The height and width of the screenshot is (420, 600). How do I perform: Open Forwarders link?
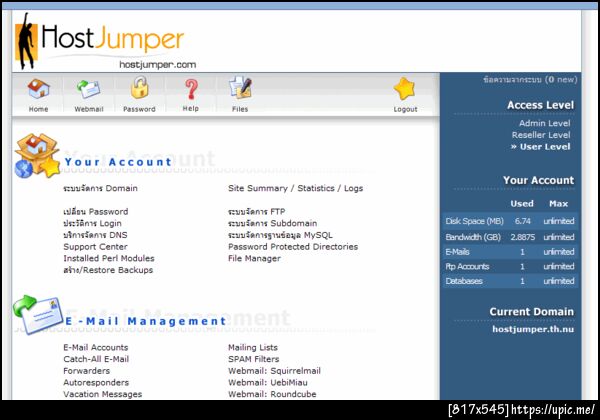(x=86, y=371)
